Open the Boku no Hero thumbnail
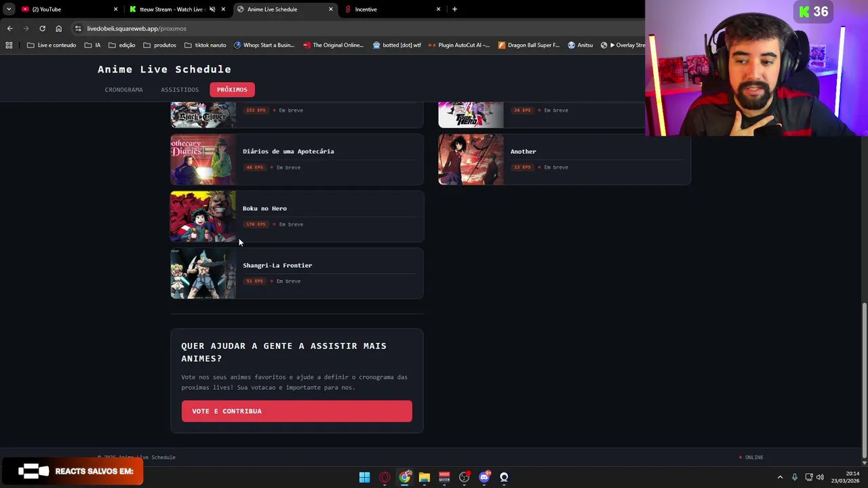 (203, 216)
